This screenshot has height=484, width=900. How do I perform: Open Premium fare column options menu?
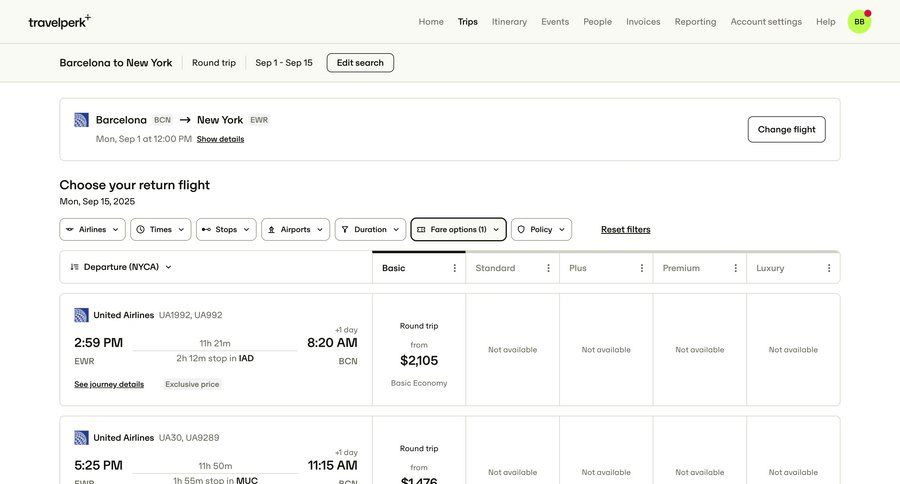point(735,268)
